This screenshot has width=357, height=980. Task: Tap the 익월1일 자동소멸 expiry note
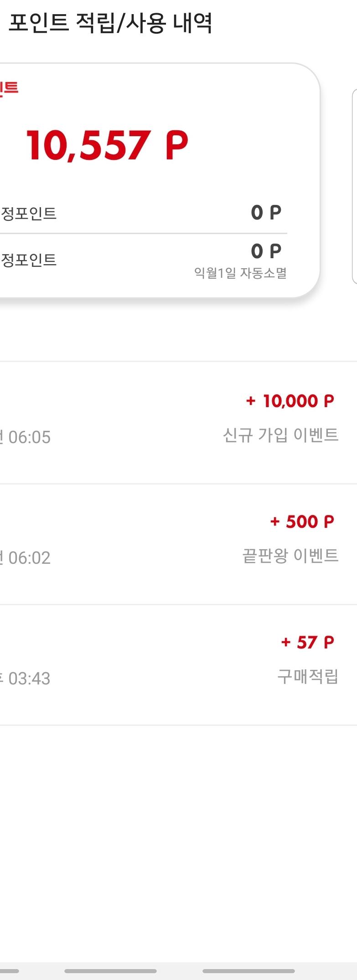(x=240, y=273)
